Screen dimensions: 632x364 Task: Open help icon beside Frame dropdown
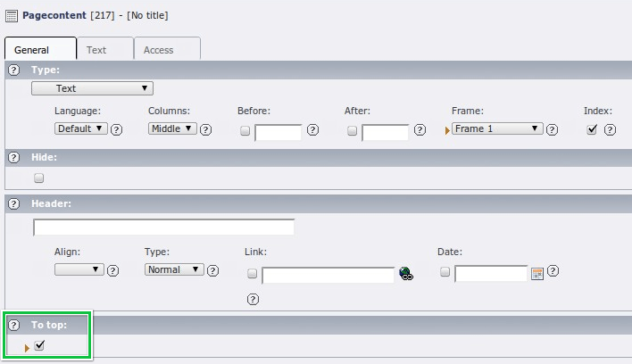pyautogui.click(x=553, y=129)
